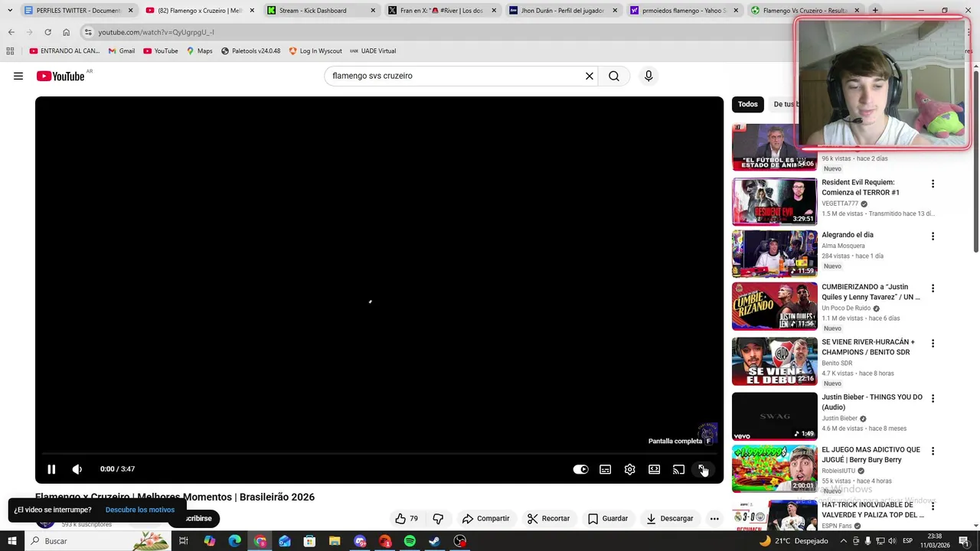Click Recortar to clip the video

click(x=549, y=518)
